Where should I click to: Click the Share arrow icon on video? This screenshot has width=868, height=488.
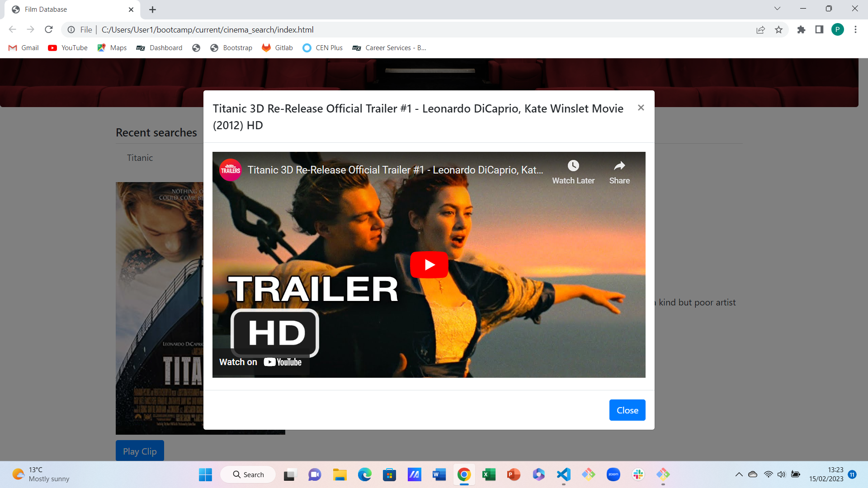tap(619, 166)
